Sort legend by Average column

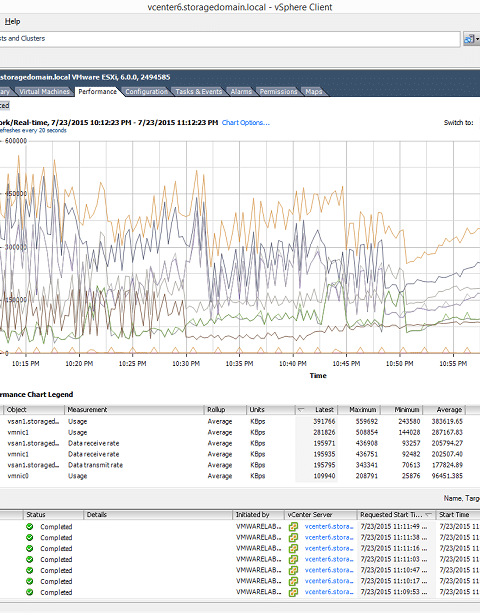[x=444, y=410]
